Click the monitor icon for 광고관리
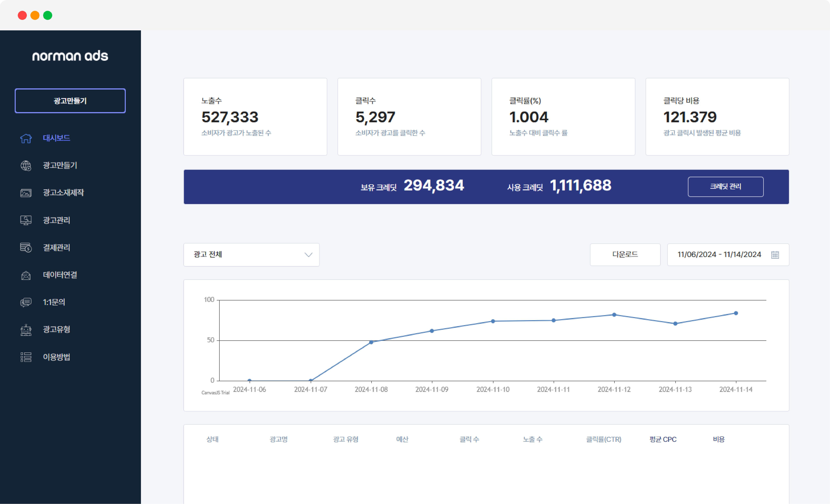This screenshot has height=504, width=830. pyautogui.click(x=26, y=220)
